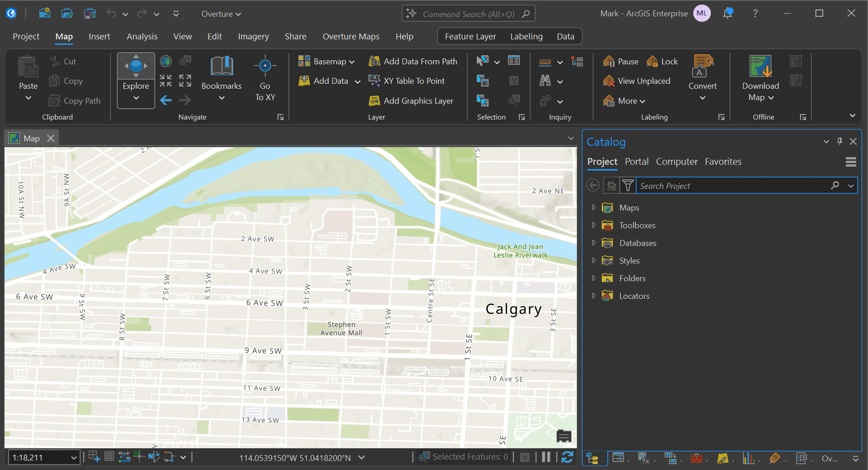The width and height of the screenshot is (868, 470).
Task: Open the Overture project name dropdown
Action: click(221, 14)
